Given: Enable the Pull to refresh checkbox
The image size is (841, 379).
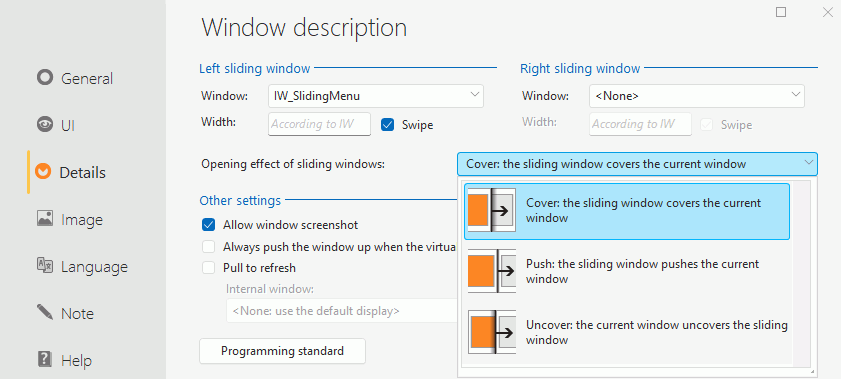Looking at the screenshot, I should tap(208, 267).
